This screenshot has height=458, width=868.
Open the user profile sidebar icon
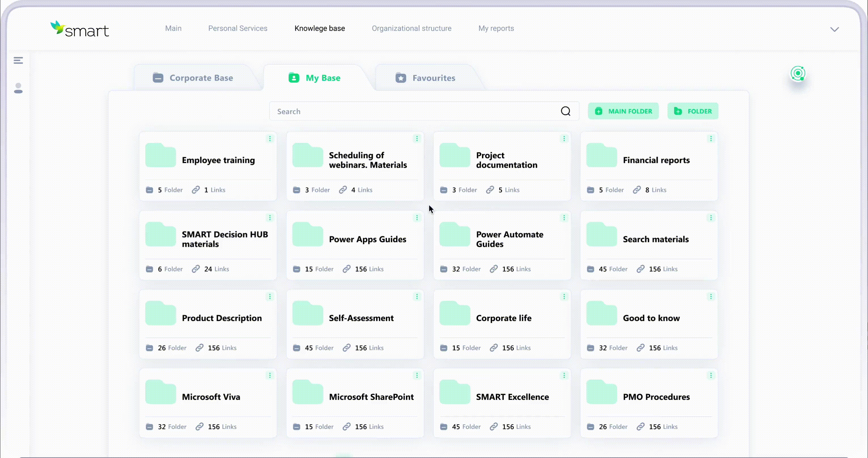pos(18,88)
